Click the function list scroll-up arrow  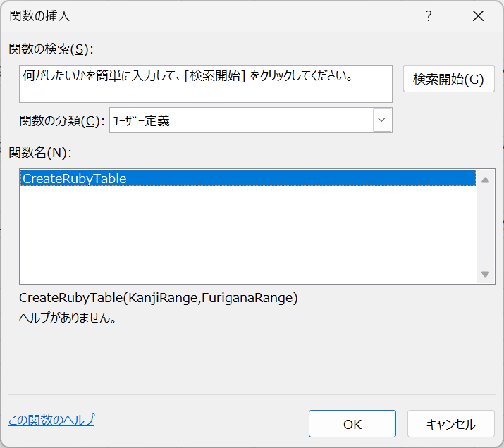[486, 180]
